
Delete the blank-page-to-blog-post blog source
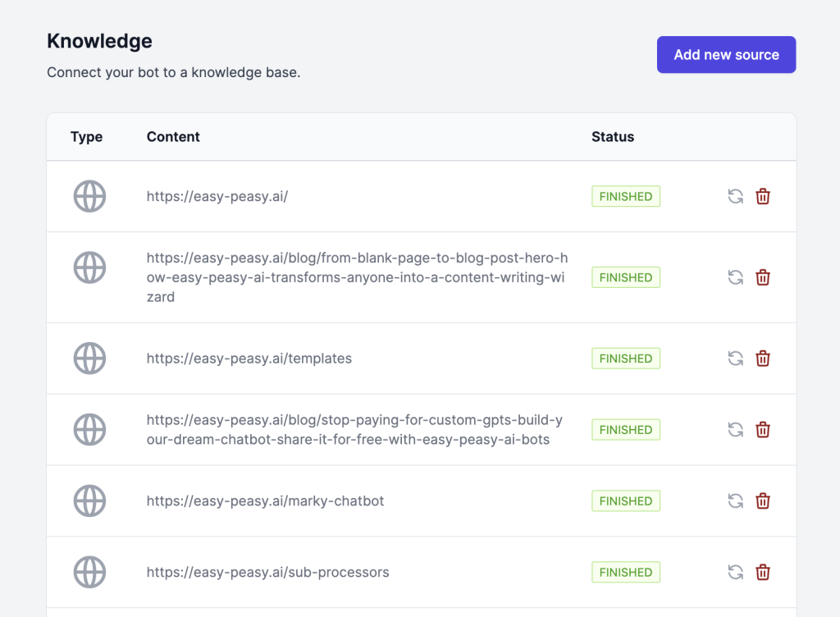pyautogui.click(x=763, y=277)
